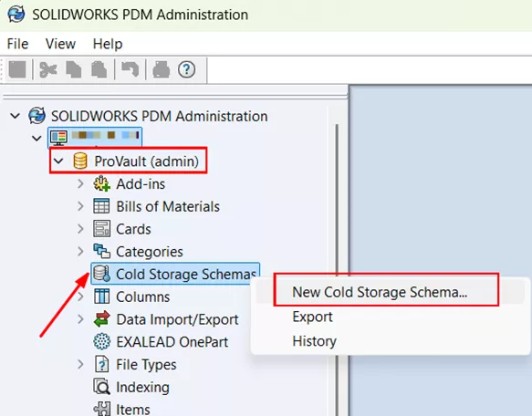Select the Columns tree label

[x=143, y=296]
